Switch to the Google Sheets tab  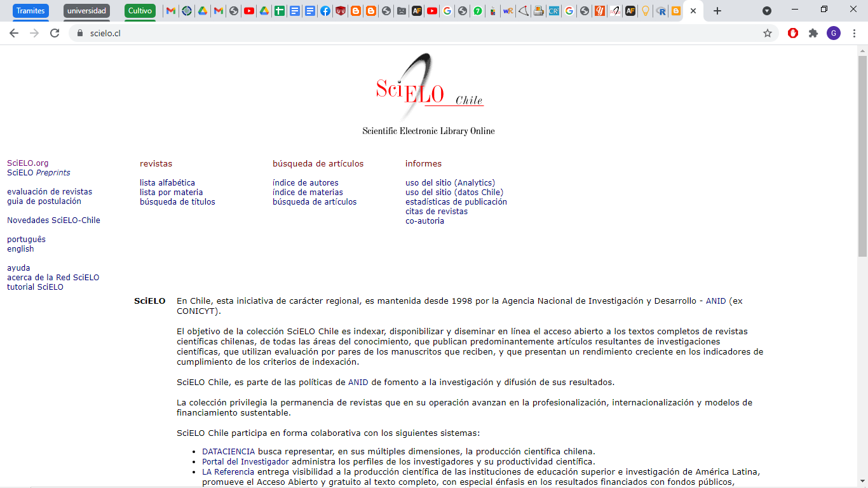pyautogui.click(x=280, y=11)
